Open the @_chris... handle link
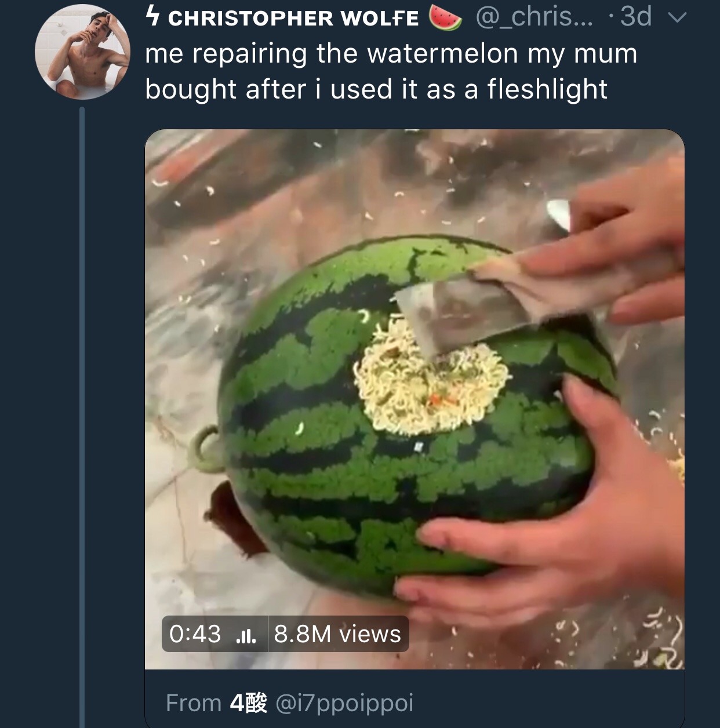The height and width of the screenshot is (728, 720). click(534, 17)
